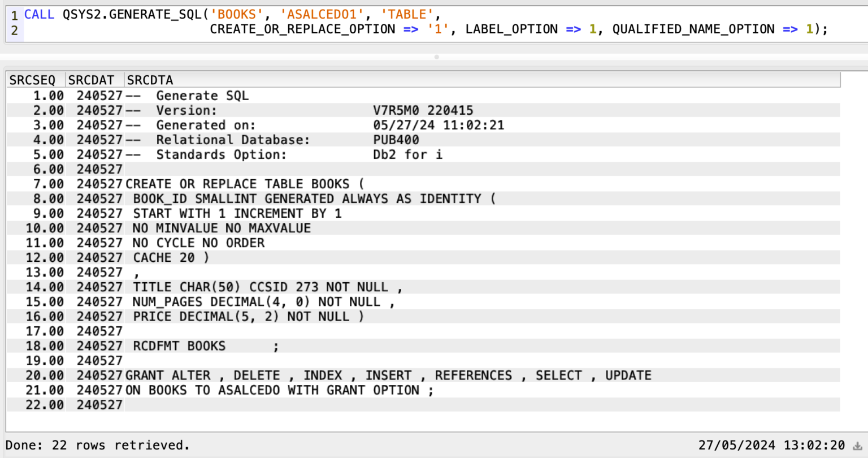Select the GRANT ALTER result row
This screenshot has width=868, height=458.
tap(388, 375)
